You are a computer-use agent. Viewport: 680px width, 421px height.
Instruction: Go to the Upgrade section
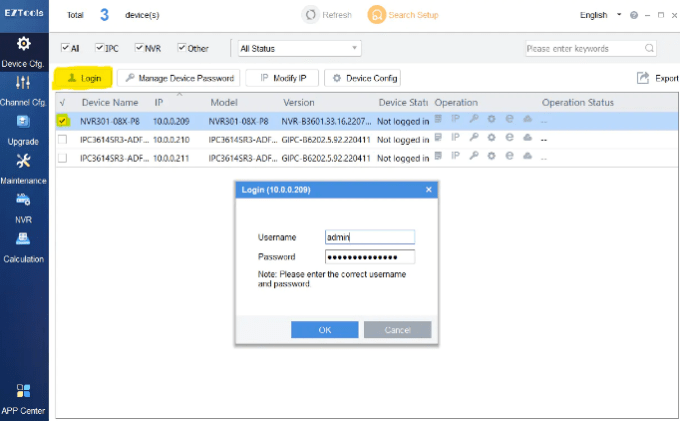pyautogui.click(x=23, y=128)
